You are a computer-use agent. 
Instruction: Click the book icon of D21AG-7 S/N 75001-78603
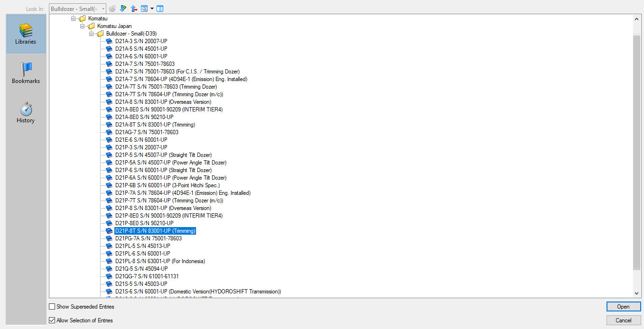point(109,132)
